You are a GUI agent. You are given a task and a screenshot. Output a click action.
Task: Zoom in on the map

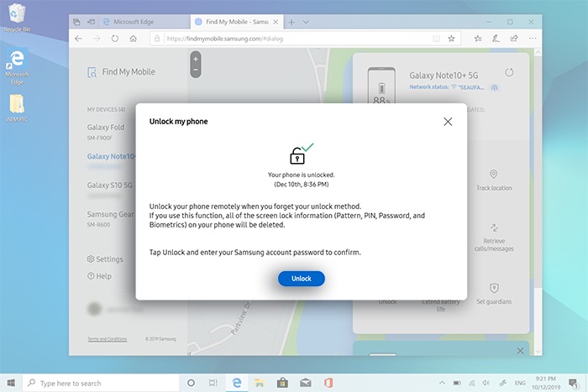(x=196, y=60)
